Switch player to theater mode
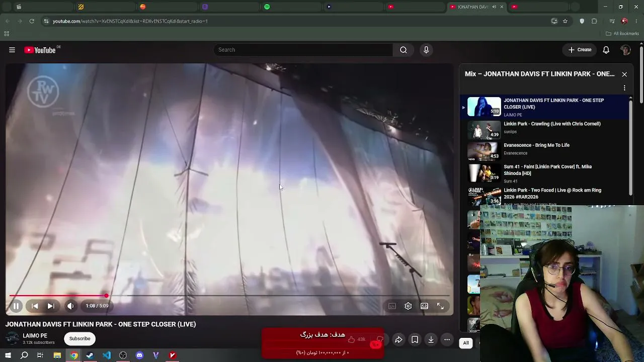The height and width of the screenshot is (362, 644). point(424,306)
